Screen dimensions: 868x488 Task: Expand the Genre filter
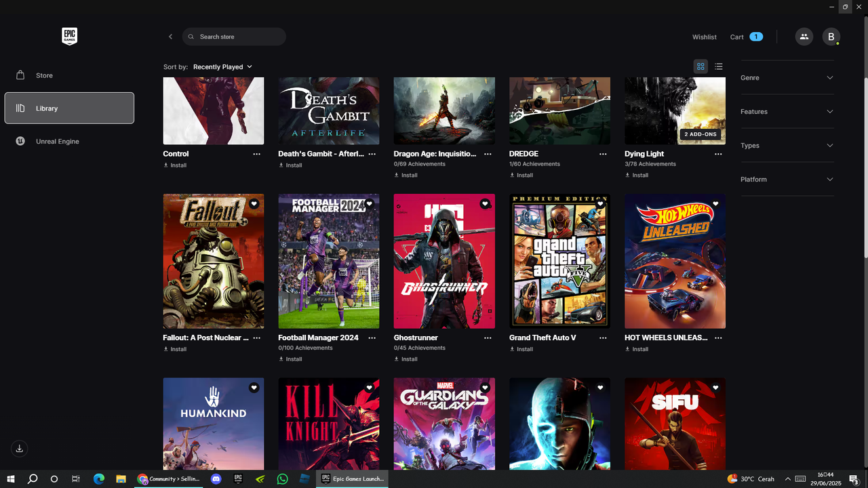787,78
